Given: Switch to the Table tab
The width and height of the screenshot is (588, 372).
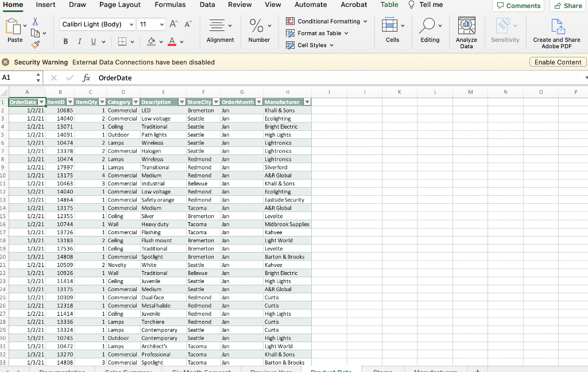Looking at the screenshot, I should tap(389, 5).
